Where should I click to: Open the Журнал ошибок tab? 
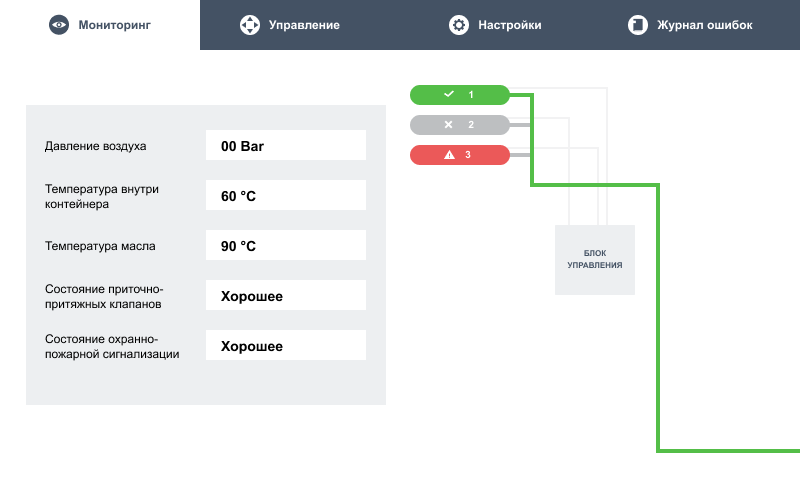coord(690,25)
